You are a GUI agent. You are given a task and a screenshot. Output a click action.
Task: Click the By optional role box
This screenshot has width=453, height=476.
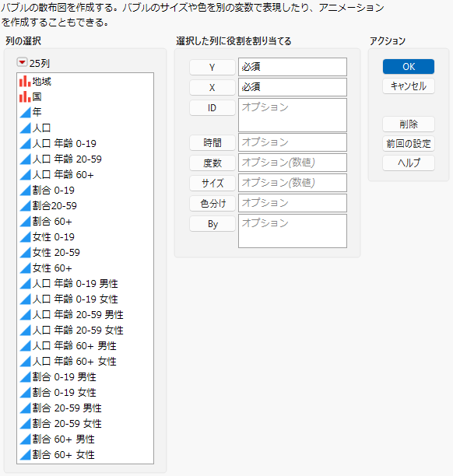[x=293, y=231]
